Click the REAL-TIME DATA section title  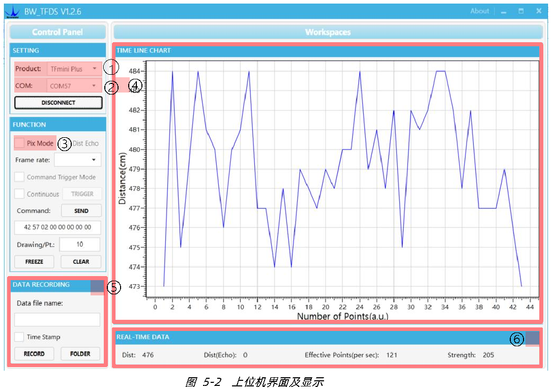click(143, 337)
